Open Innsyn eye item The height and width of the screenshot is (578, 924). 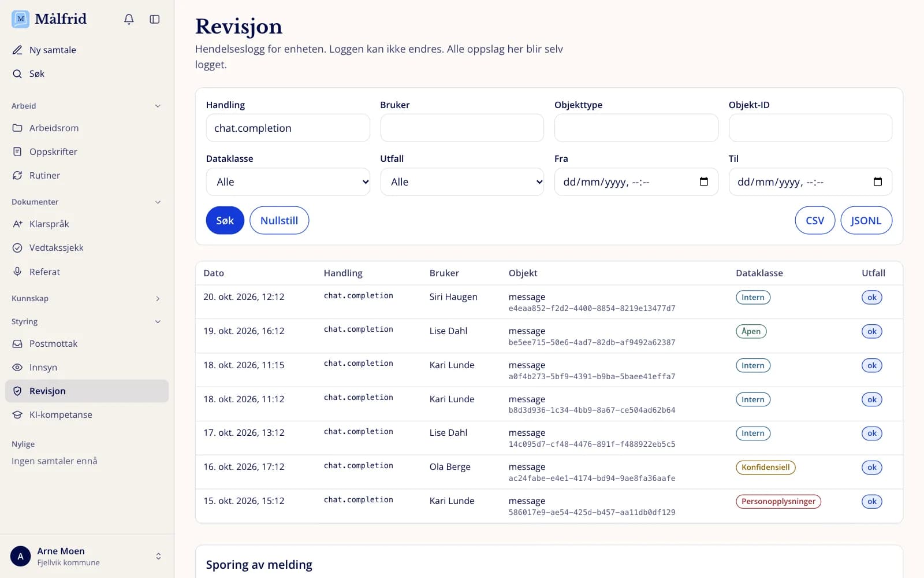[87, 367]
